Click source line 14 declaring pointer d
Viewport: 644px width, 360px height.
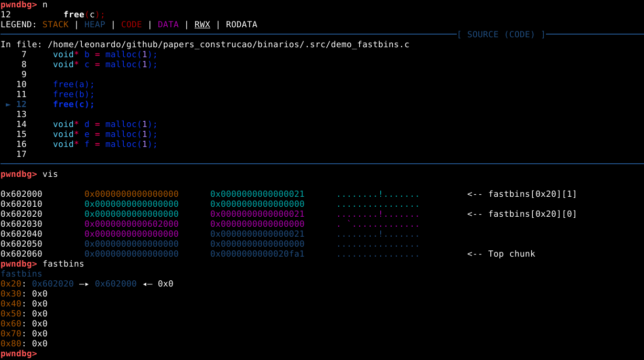pyautogui.click(x=105, y=124)
